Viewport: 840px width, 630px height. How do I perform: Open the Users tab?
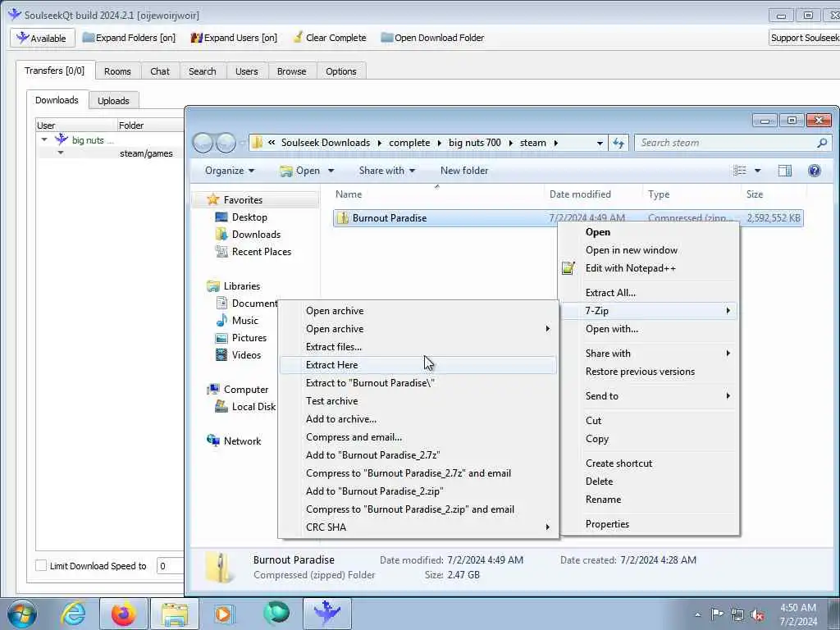click(246, 71)
